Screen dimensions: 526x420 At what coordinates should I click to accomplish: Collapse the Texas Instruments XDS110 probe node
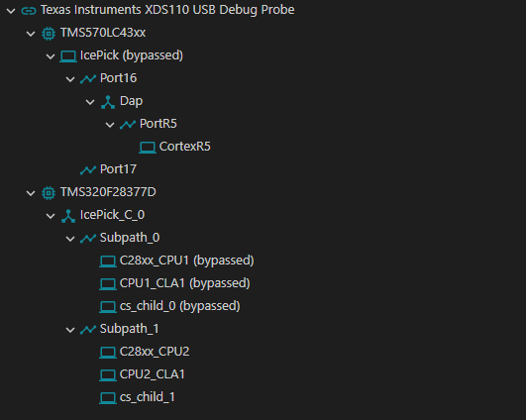11,11
